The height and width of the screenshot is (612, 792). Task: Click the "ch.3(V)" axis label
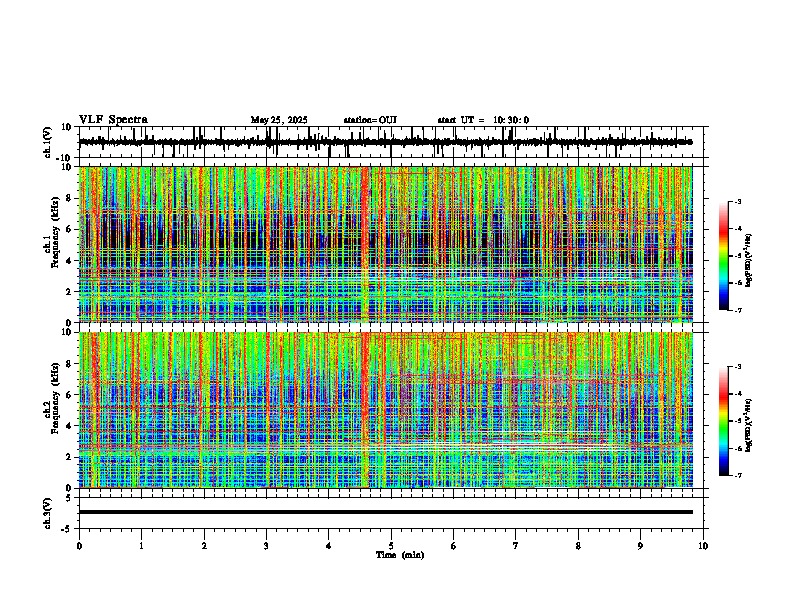[48, 513]
